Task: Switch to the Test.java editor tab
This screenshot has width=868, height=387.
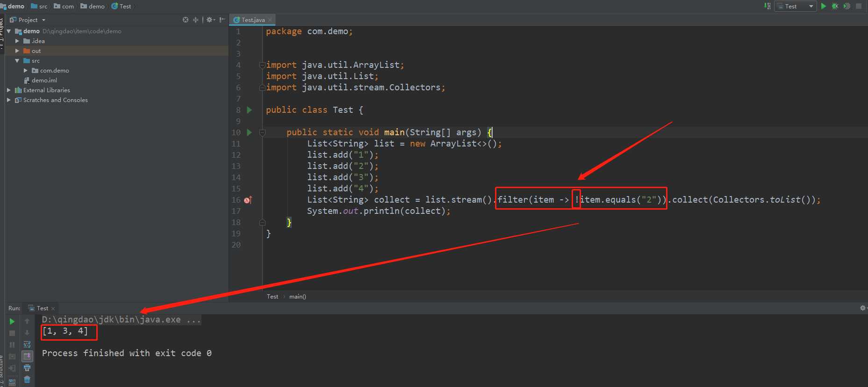Action: [x=252, y=20]
